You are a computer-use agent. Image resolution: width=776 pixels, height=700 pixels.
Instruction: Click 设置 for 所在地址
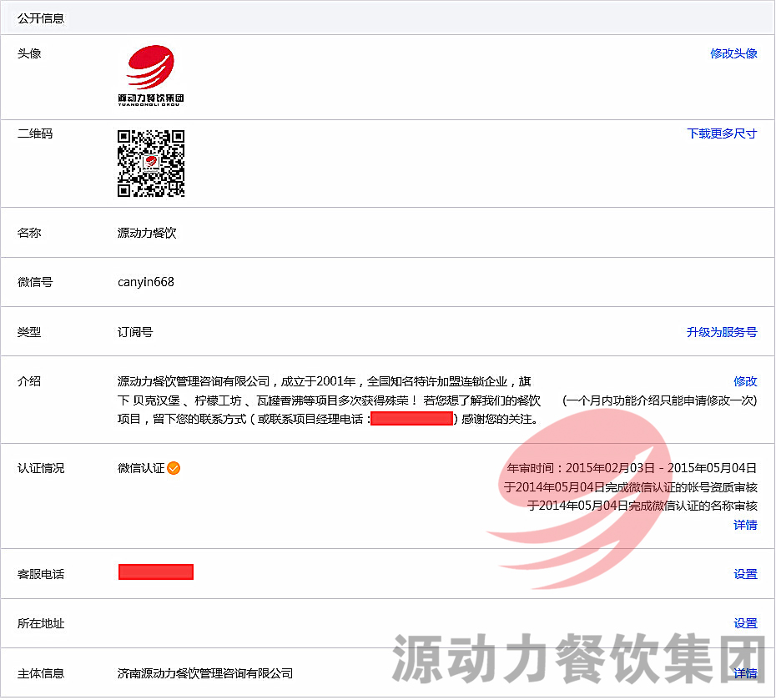pos(745,623)
